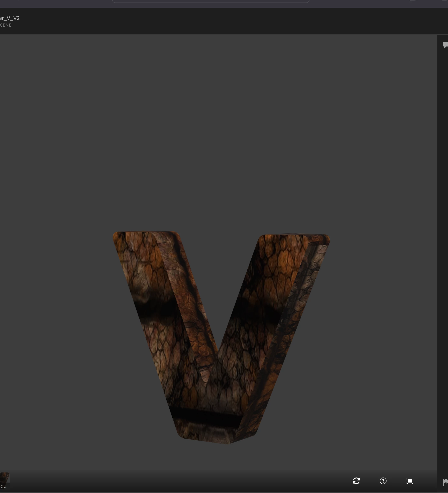Screen dimensions: 448x493
Task: Click the SCENE subtitle label under title
Action: (6, 25)
